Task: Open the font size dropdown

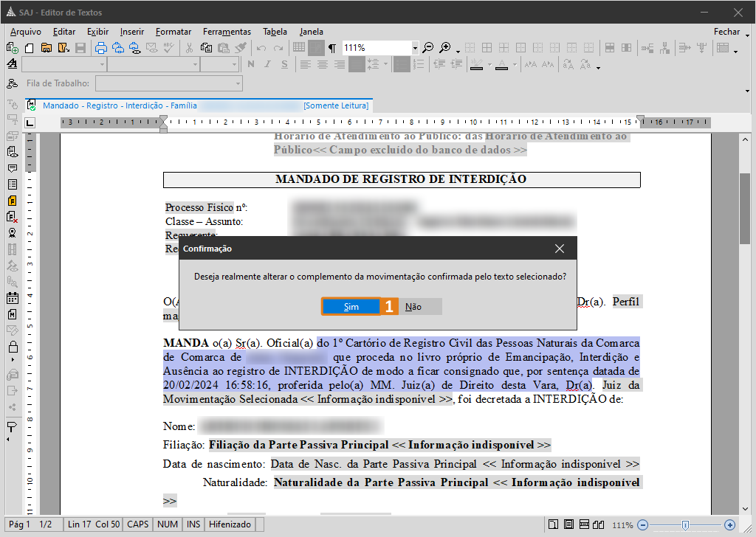Action: point(234,64)
